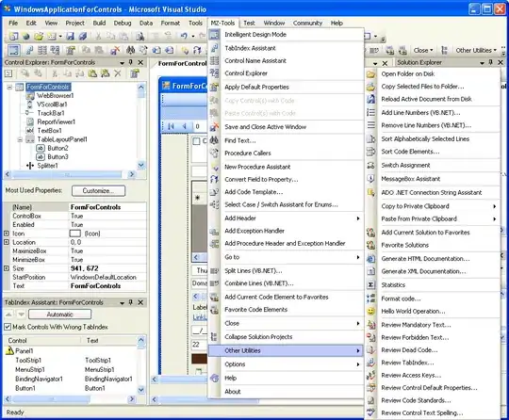Toggle the checkbox on the form designer
The width and height of the screenshot is (509, 420).
(x=196, y=141)
